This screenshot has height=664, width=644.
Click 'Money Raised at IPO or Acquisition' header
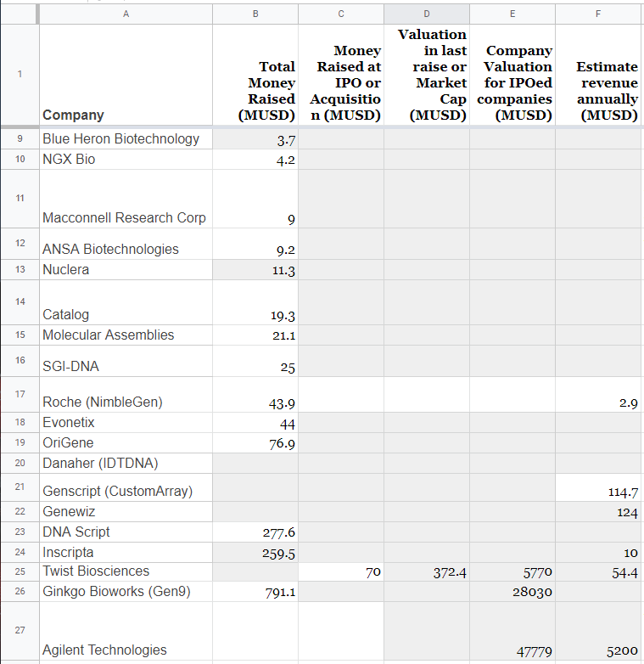click(x=341, y=75)
